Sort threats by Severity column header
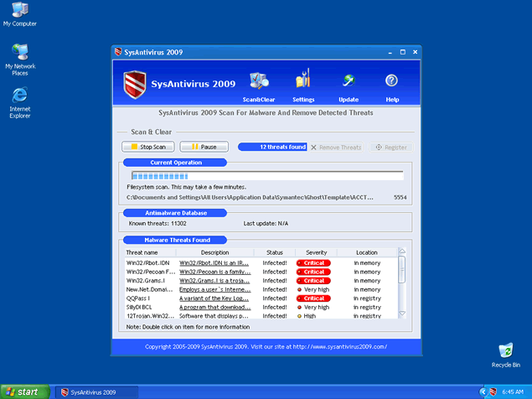 [316, 252]
